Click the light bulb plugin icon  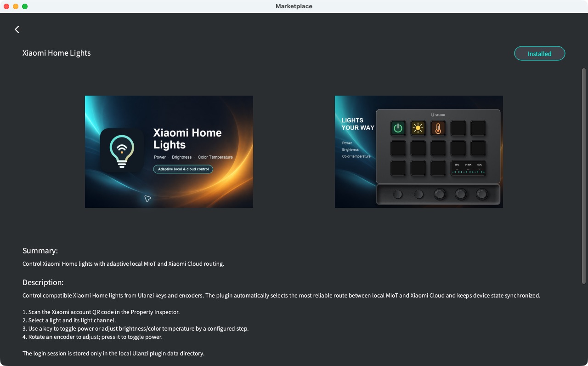[122, 150]
